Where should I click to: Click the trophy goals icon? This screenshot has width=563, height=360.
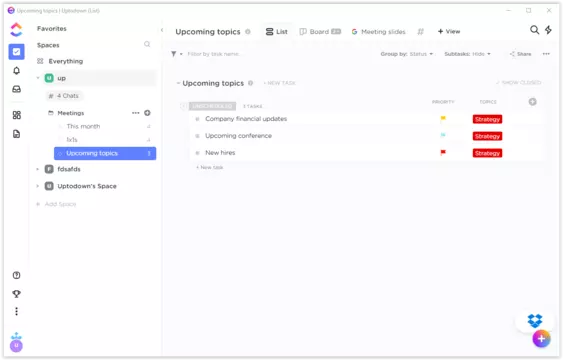coord(17,294)
